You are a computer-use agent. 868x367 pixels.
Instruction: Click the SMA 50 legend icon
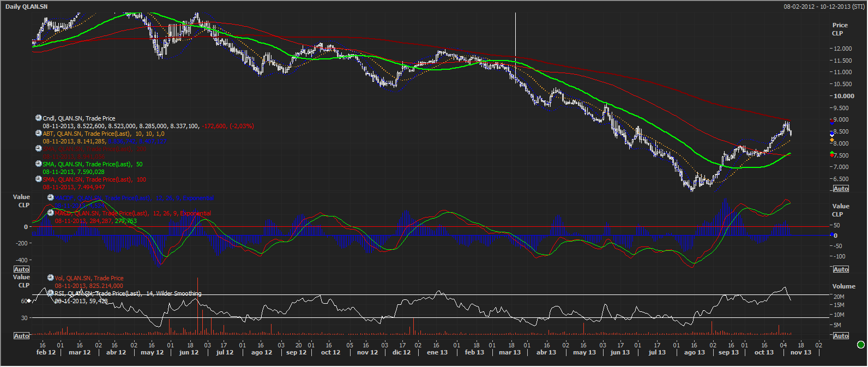[39, 164]
